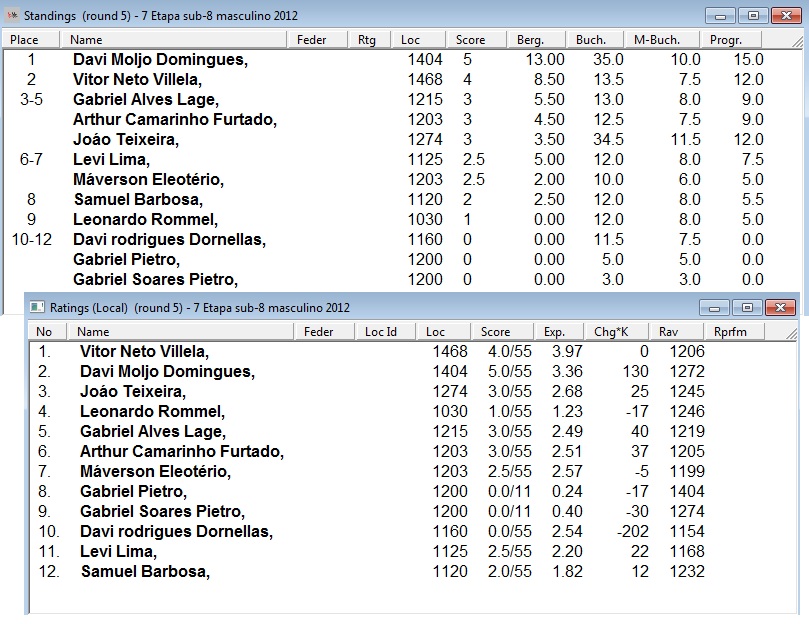Select Levi Lima in Standings list
The width and height of the screenshot is (809, 624).
[111, 159]
